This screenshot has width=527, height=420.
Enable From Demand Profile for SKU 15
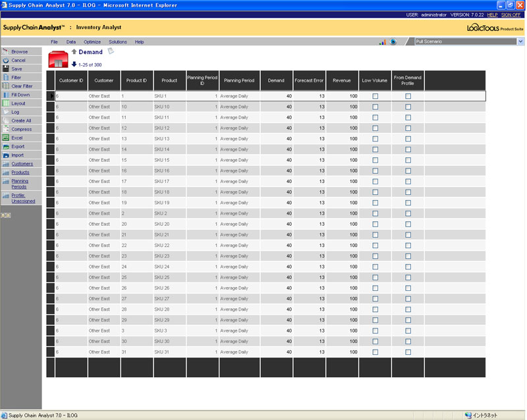[408, 160]
